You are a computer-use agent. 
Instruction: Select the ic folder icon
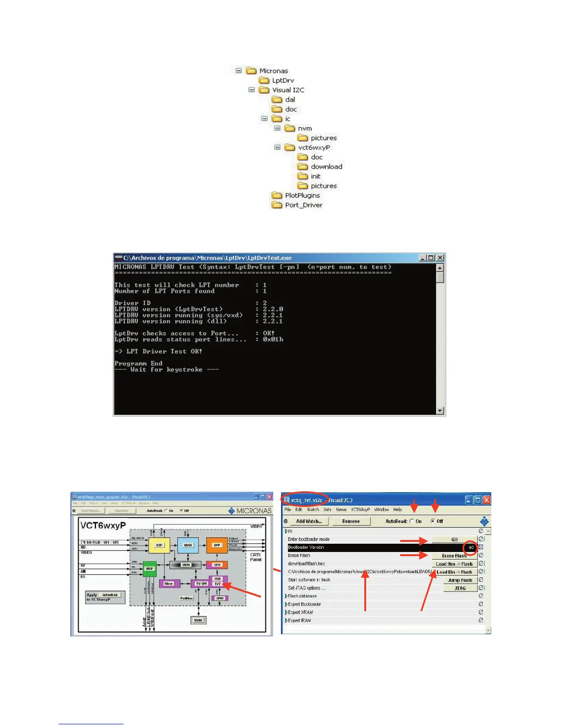[x=276, y=119]
